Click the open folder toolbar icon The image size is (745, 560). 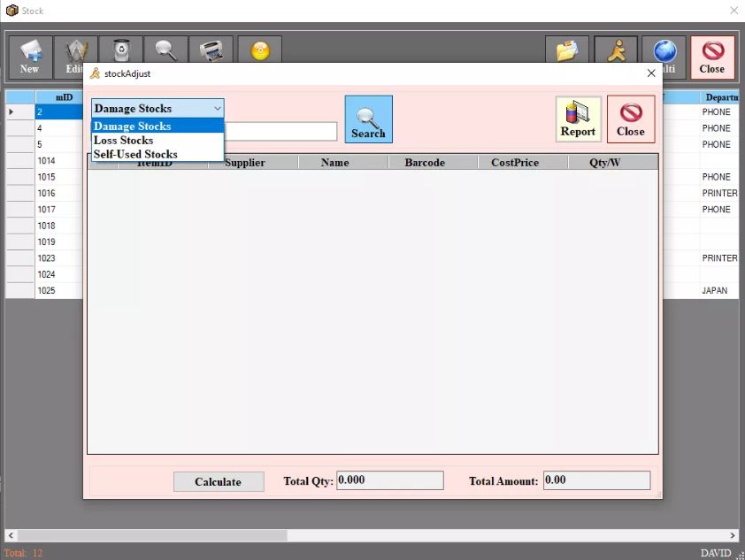tap(567, 50)
